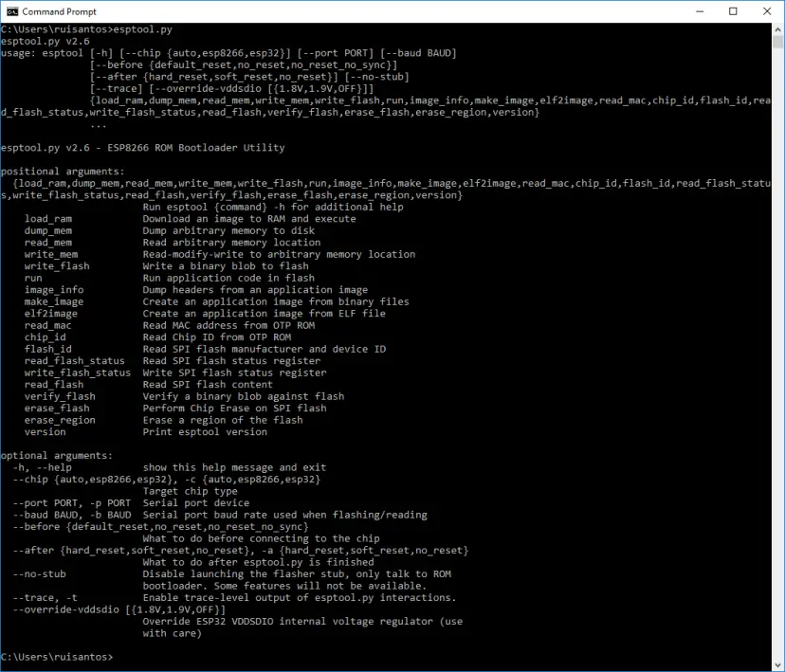Click 'Enable trace-level output of esptool.py interactions.'

tap(300, 598)
